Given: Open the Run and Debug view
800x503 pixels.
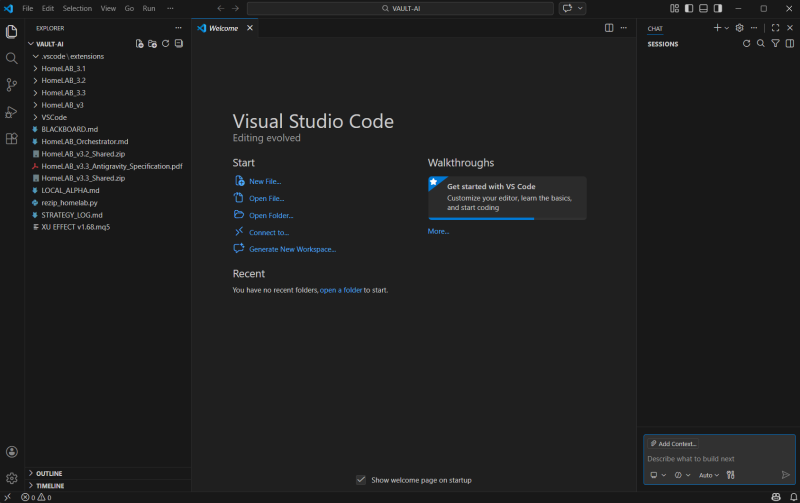Looking at the screenshot, I should point(11,112).
